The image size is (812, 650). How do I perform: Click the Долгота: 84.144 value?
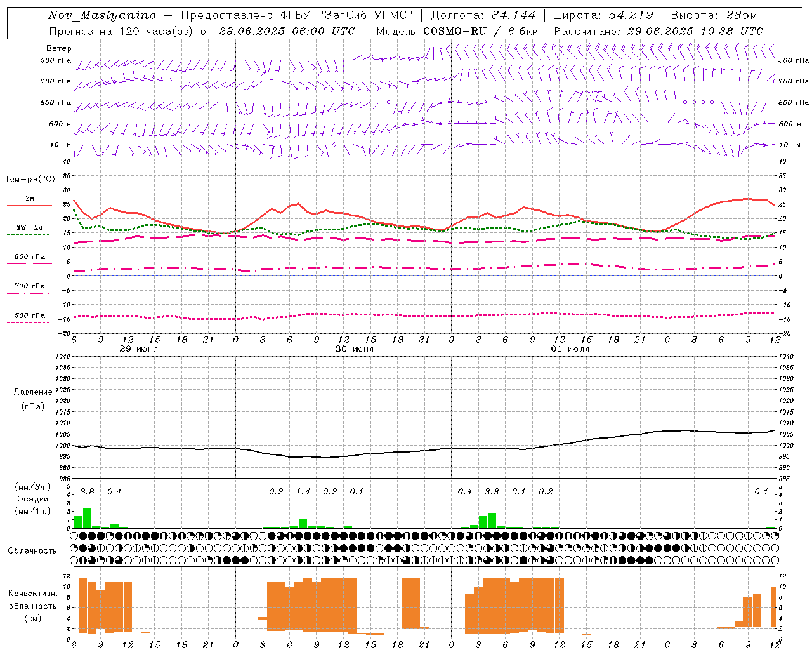[483, 15]
